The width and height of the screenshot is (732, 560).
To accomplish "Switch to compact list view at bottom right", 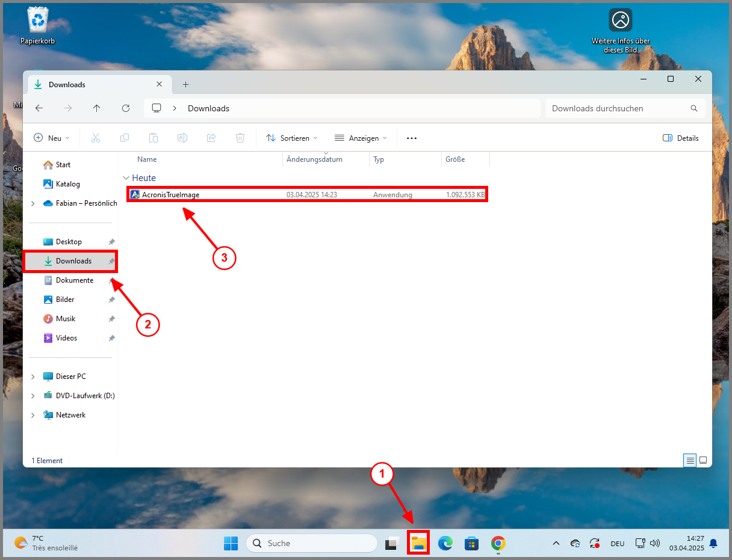I will coord(690,460).
